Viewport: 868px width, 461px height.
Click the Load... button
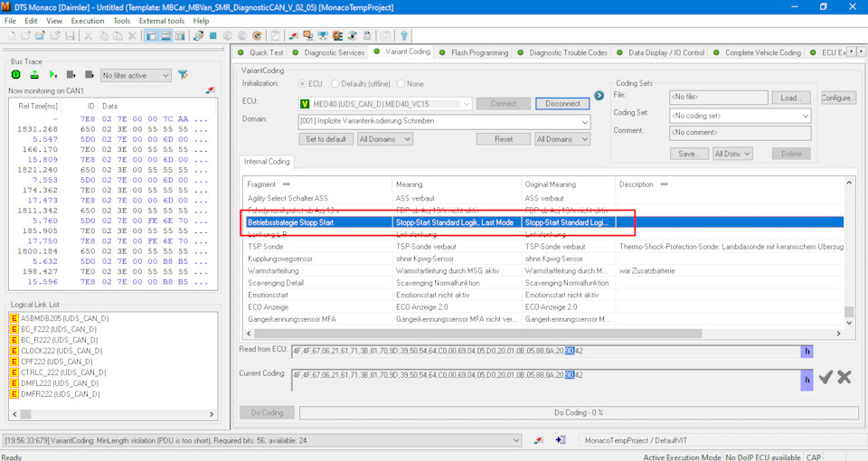coord(791,98)
